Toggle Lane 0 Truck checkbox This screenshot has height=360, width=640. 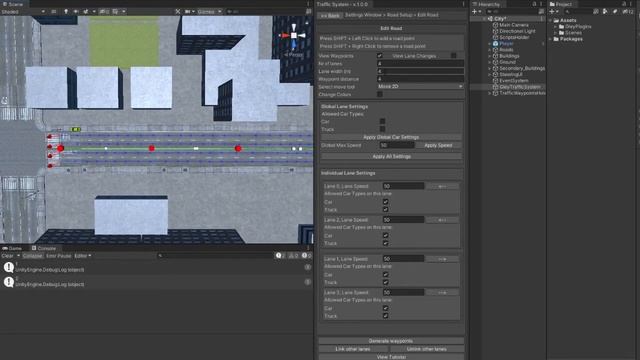385,209
